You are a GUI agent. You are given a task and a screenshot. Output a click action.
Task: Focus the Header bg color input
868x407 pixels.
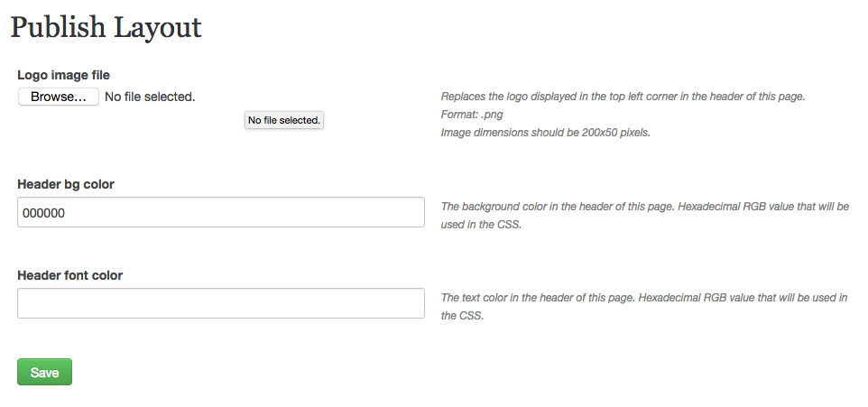[221, 212]
